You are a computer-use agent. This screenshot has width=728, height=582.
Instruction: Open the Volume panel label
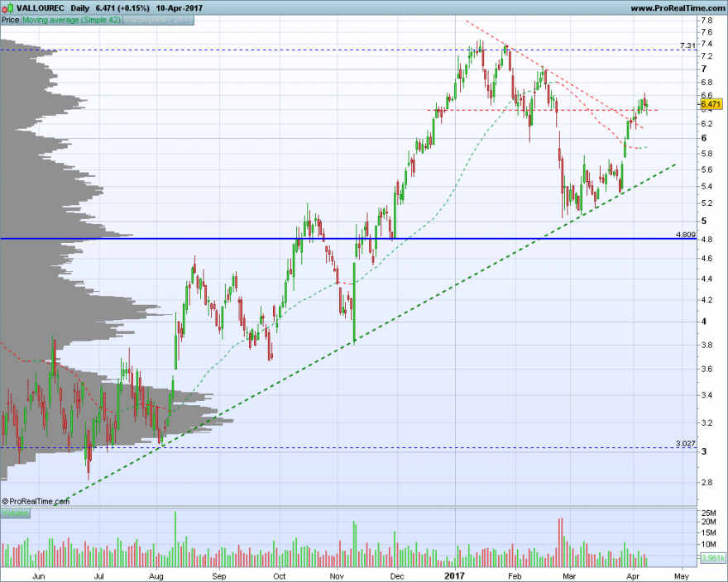(x=15, y=513)
